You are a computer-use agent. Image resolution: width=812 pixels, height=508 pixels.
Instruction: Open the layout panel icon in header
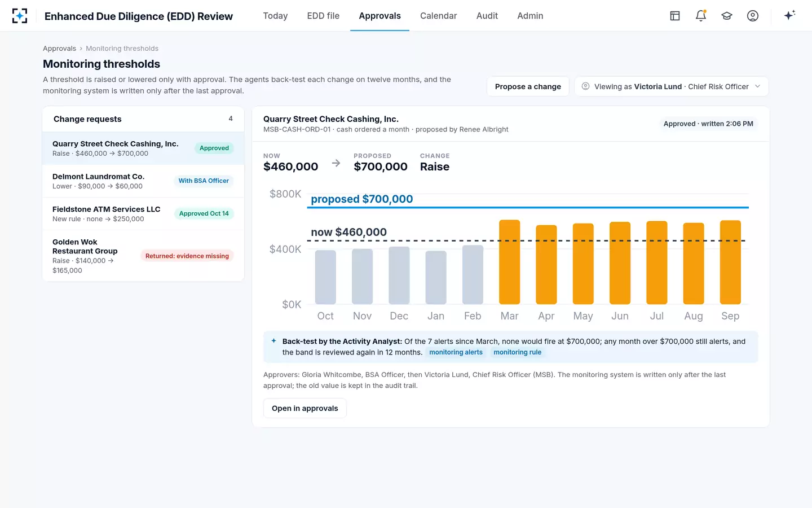point(675,16)
